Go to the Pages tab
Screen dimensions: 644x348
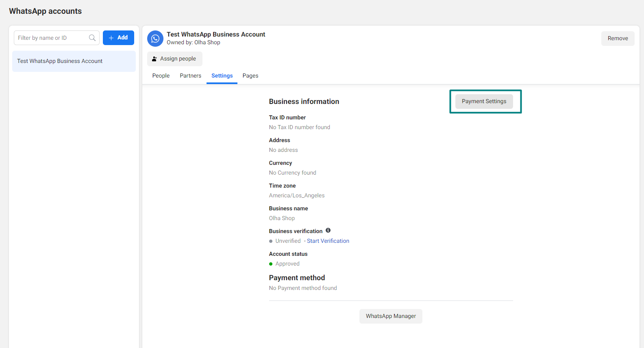(x=250, y=76)
